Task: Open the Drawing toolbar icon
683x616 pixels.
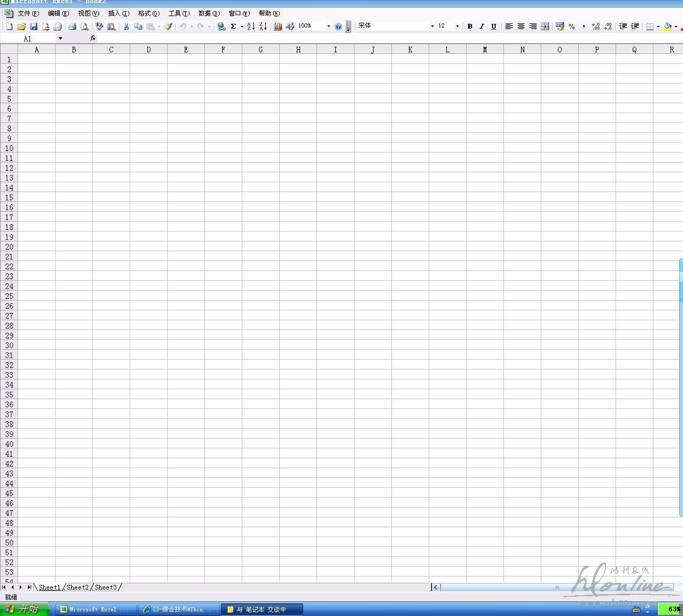Action: (290, 26)
